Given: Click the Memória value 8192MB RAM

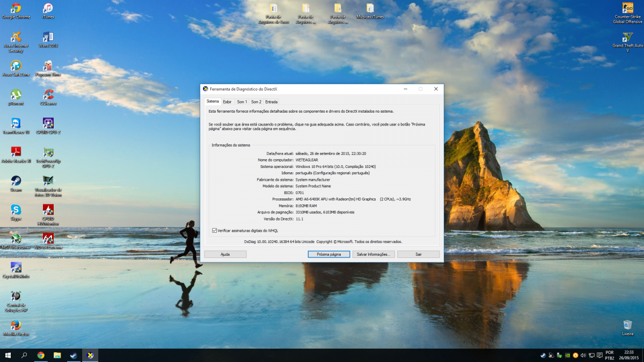Looking at the screenshot, I should pyautogui.click(x=306, y=205).
